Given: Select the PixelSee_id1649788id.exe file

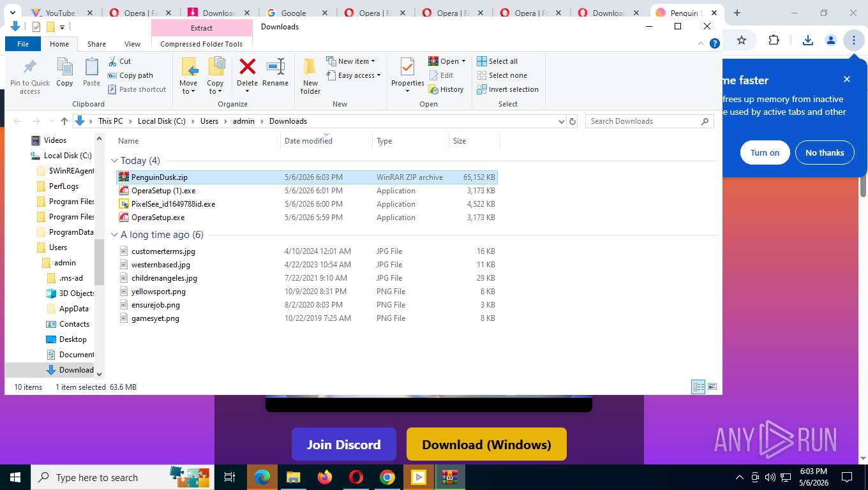Looking at the screenshot, I should [306, 204].
